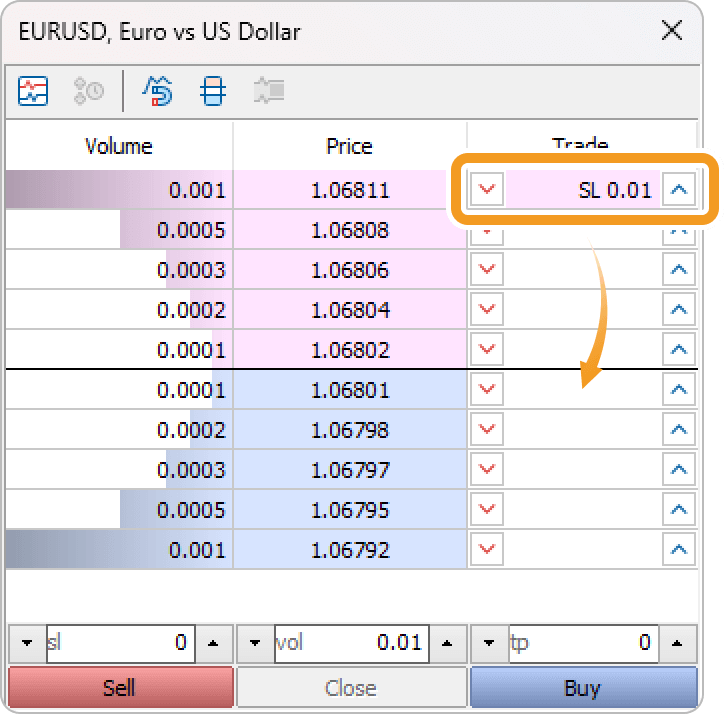The image size is (724, 714).
Task: Click volume 0.0001 beside price 1.06801
Action: tap(119, 390)
